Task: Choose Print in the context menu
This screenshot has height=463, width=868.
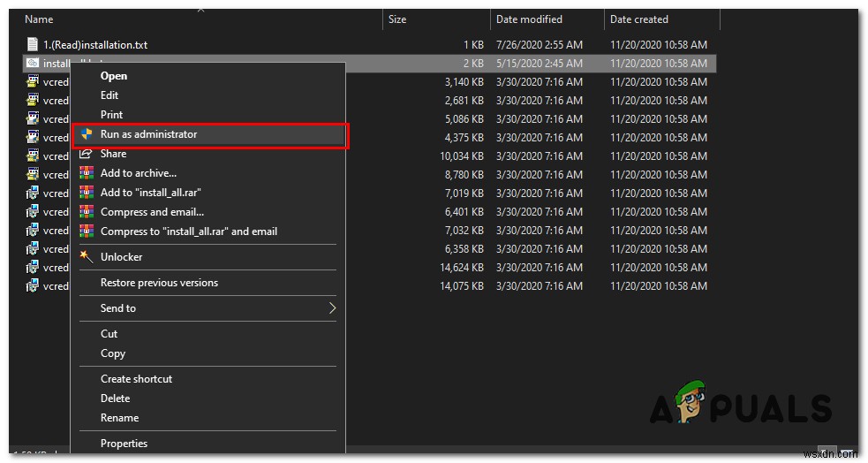Action: pos(111,115)
